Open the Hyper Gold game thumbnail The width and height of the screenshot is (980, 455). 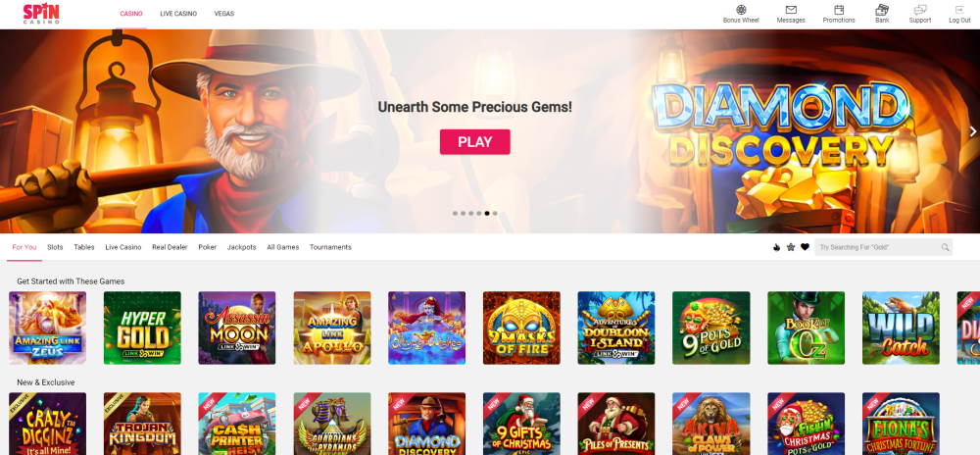pos(142,329)
